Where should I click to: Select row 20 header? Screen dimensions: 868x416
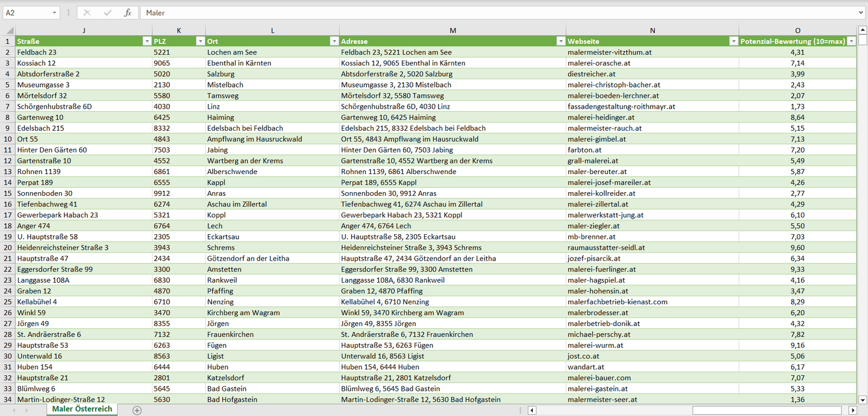pos(8,247)
